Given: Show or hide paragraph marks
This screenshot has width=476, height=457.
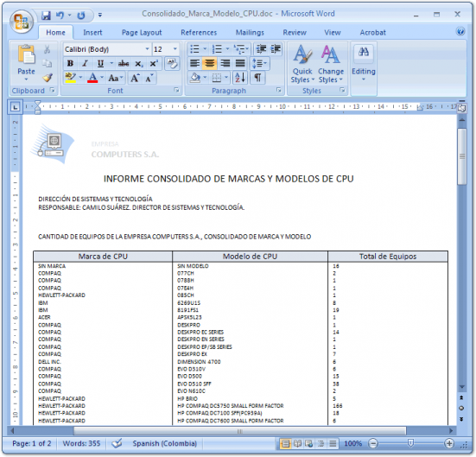Looking at the screenshot, I should (x=257, y=78).
